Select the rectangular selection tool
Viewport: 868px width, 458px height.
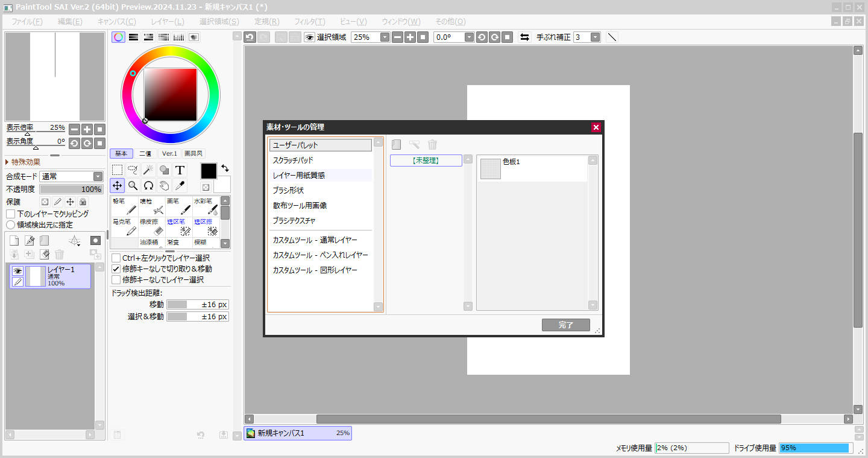118,170
